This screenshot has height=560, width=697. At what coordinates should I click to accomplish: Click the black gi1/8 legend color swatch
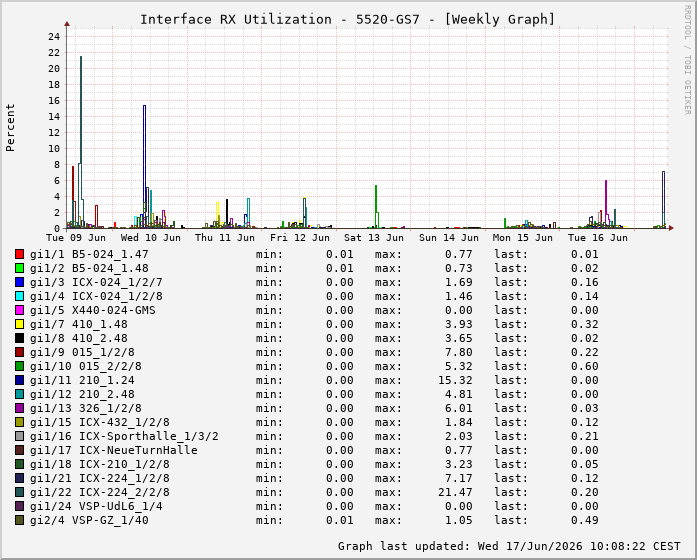[19, 338]
